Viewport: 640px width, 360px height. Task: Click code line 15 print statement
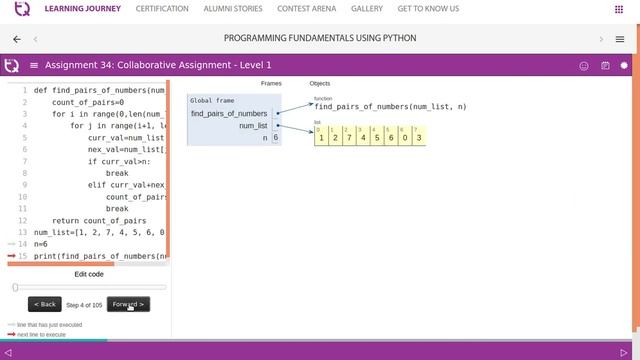click(x=100, y=256)
